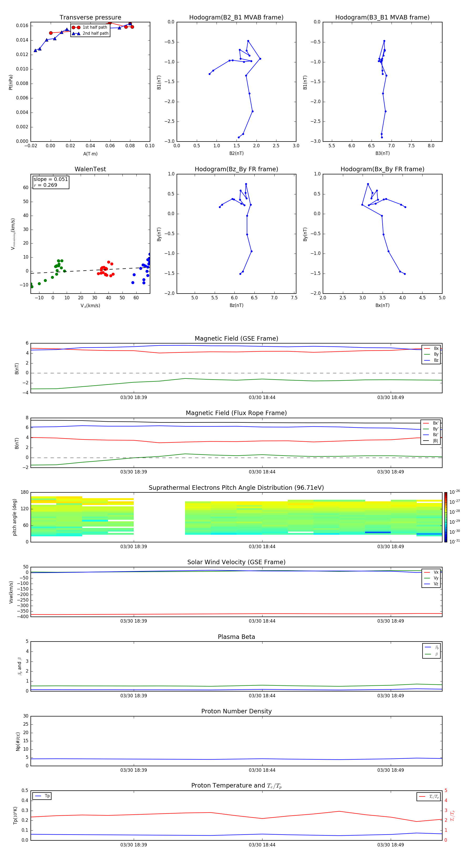
Task: Click the Suprathermal Electrons Pitch Angle Distribution title
Action: coord(236,488)
